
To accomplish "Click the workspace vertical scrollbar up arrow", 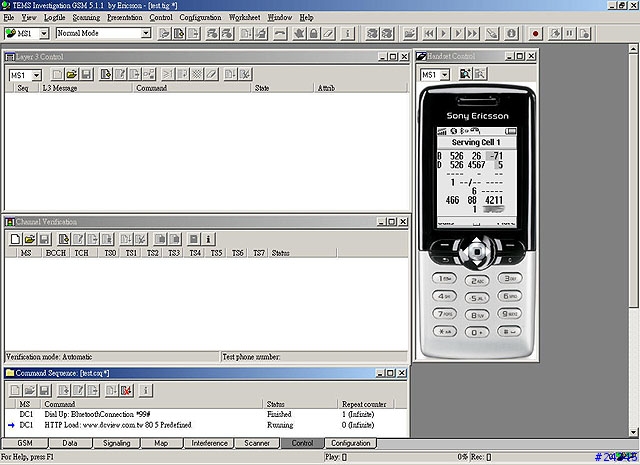I will pyautogui.click(x=633, y=49).
